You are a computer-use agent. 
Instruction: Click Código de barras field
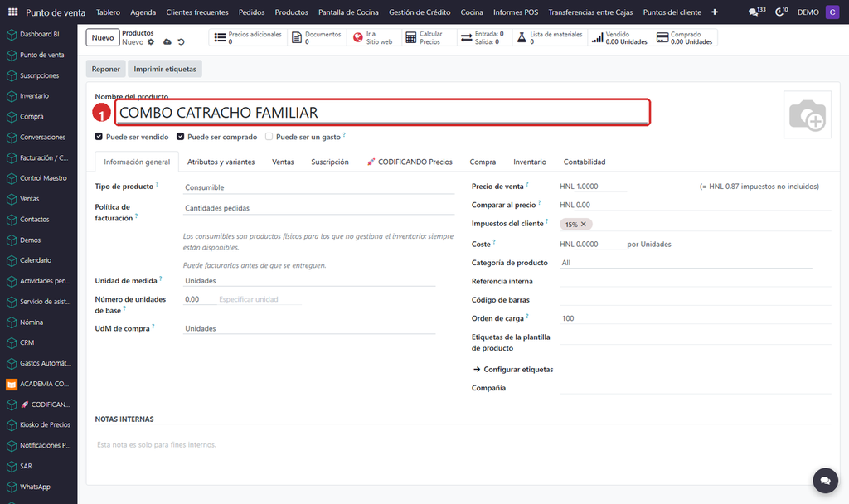(x=696, y=299)
